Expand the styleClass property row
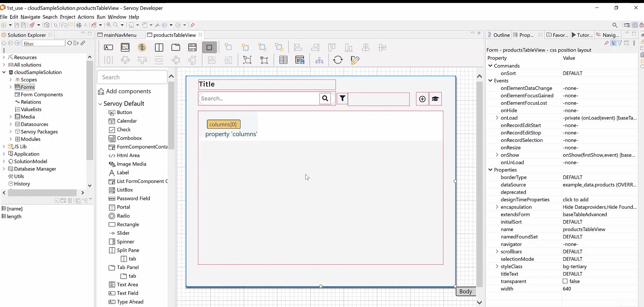The image size is (644, 307). click(x=497, y=266)
